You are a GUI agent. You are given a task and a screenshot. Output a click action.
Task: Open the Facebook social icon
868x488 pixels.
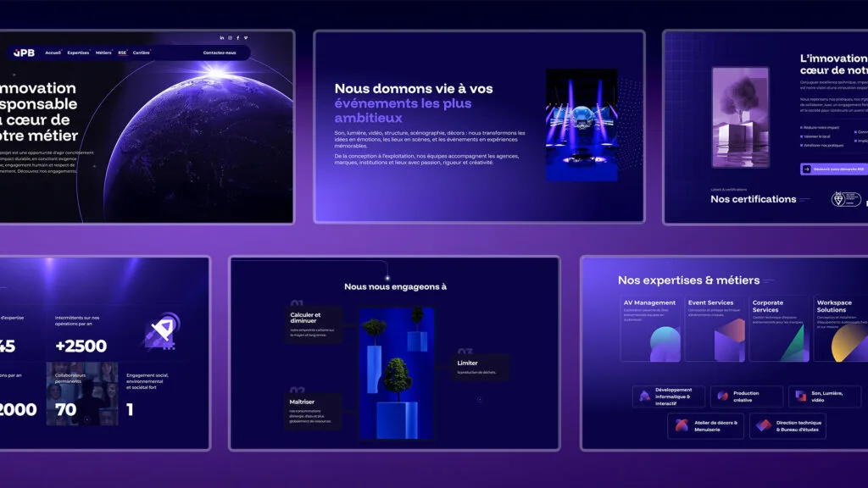pyautogui.click(x=238, y=37)
